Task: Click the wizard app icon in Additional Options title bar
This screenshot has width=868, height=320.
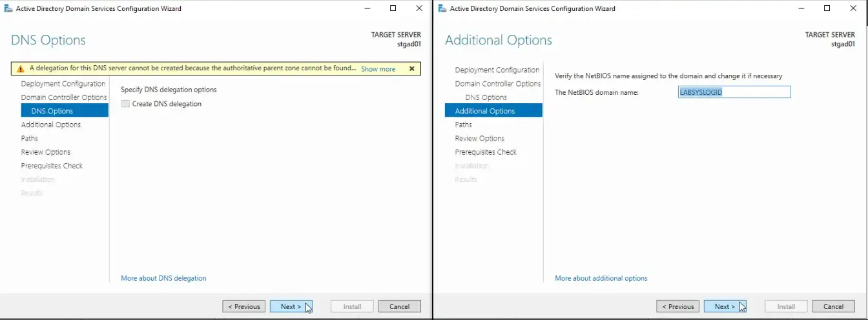Action: click(x=442, y=8)
